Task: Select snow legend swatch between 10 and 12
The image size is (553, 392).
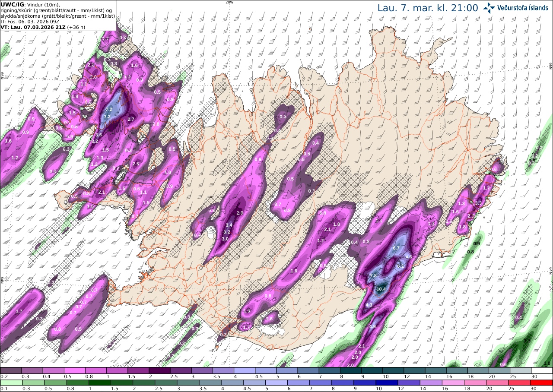Action: [x=394, y=370]
